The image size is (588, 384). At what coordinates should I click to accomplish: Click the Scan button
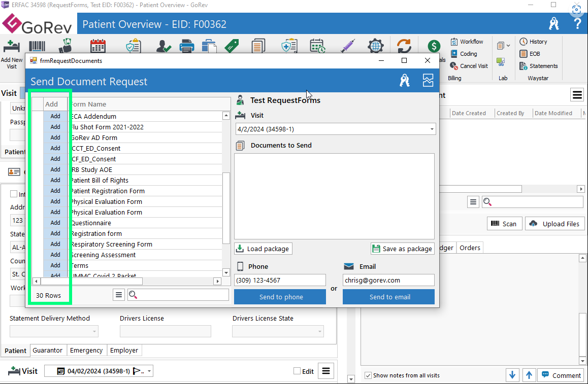click(504, 224)
